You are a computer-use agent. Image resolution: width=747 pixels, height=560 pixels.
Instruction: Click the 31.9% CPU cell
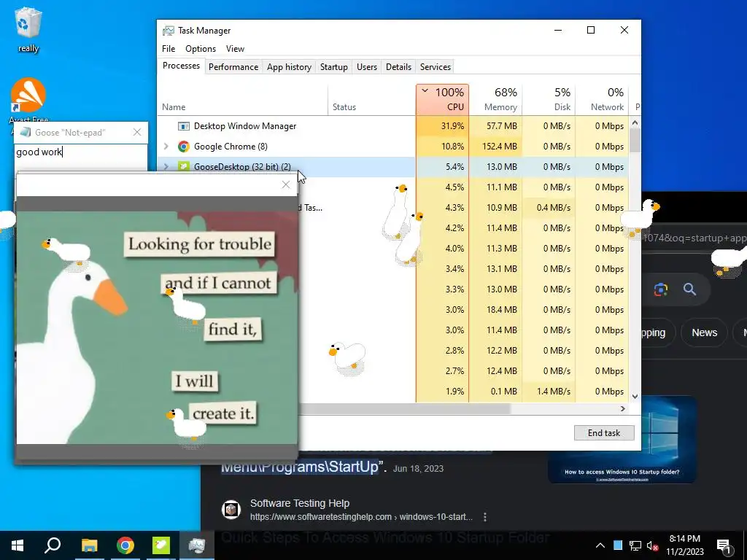443,126
